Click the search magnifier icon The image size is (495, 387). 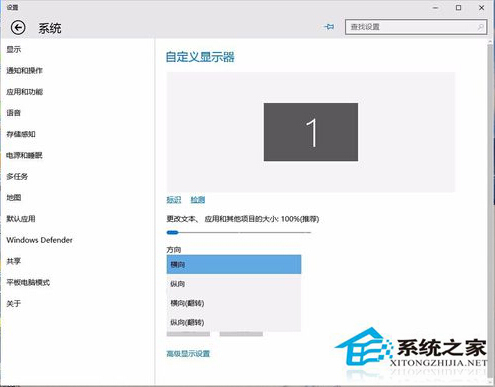point(480,27)
